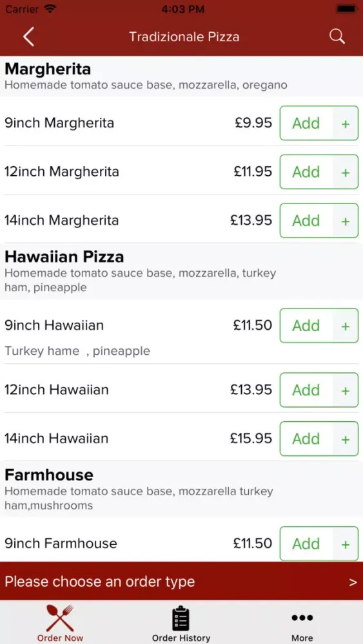Switch to Order History tab
The width and height of the screenshot is (363, 644).
tap(181, 623)
